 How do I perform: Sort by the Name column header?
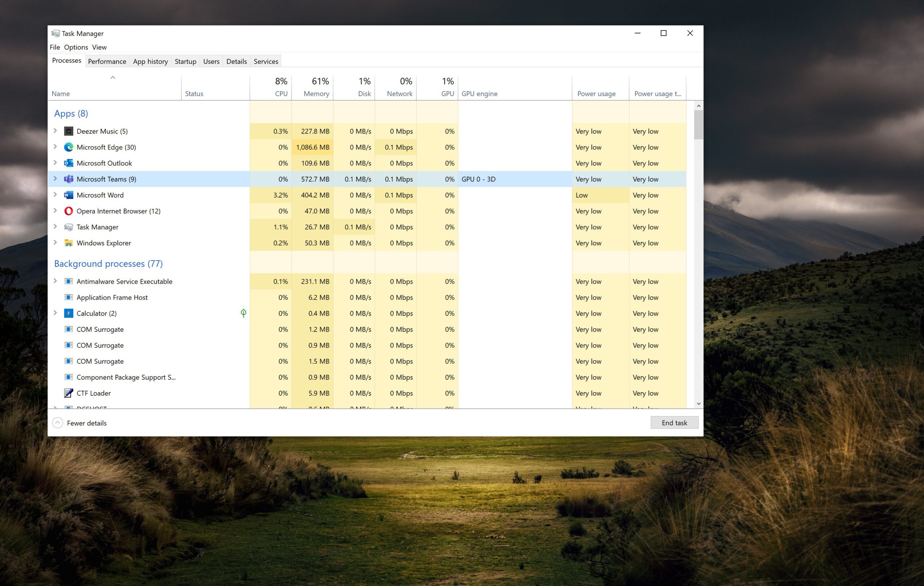pos(114,87)
